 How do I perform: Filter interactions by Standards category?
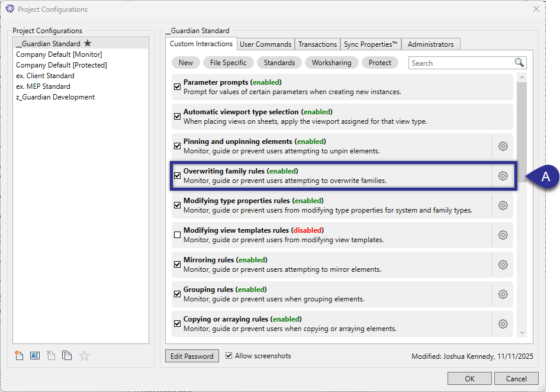point(279,62)
